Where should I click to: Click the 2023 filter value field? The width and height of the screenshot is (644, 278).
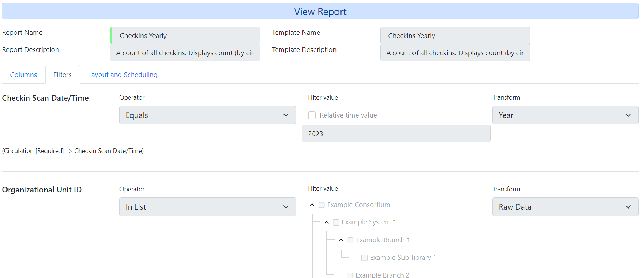[x=396, y=134]
